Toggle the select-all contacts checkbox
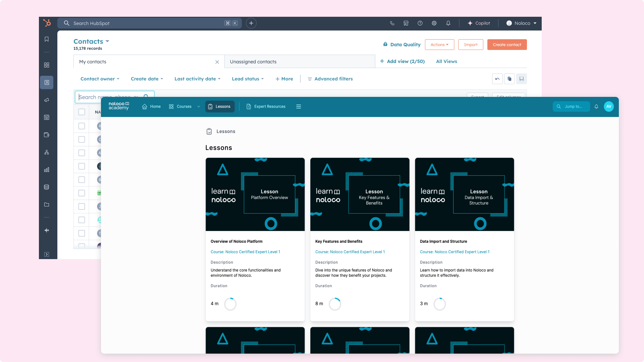 (x=82, y=112)
